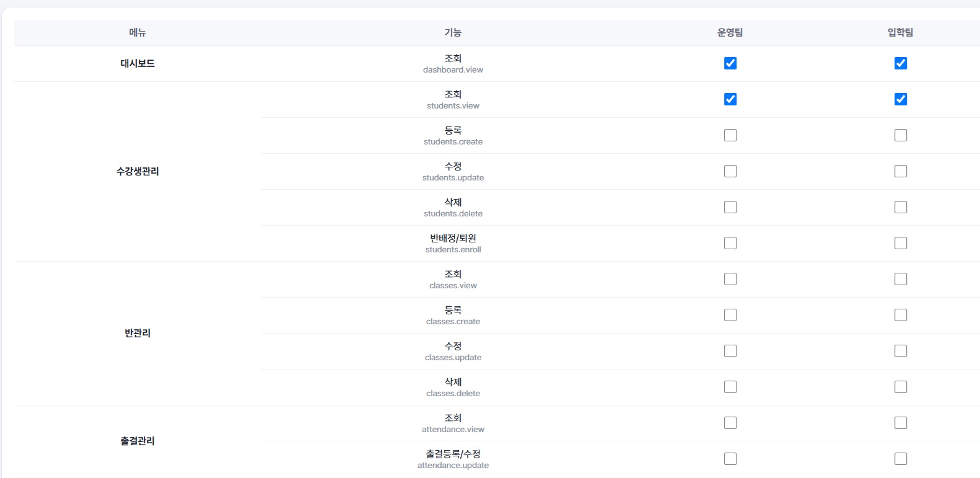Image resolution: width=980 pixels, height=478 pixels.
Task: Enable students.create for 입학팀
Action: [901, 135]
